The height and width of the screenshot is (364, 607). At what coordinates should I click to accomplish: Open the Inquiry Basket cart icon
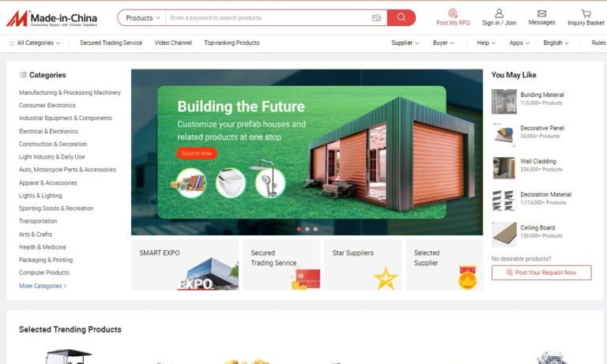point(586,13)
